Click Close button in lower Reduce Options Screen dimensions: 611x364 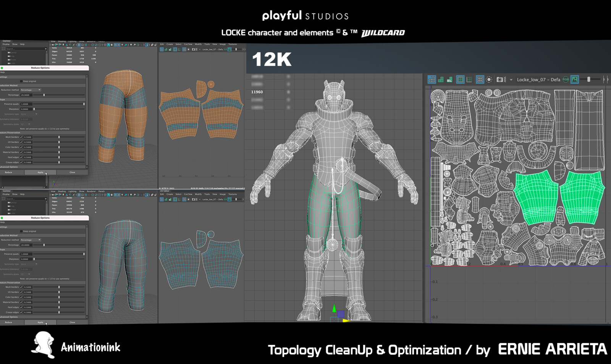[72, 322]
